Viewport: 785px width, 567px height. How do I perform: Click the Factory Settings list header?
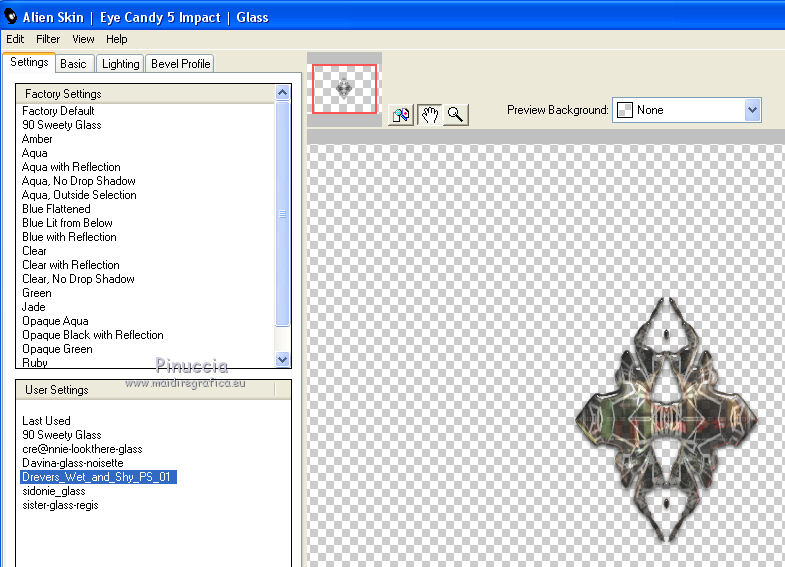[146, 94]
